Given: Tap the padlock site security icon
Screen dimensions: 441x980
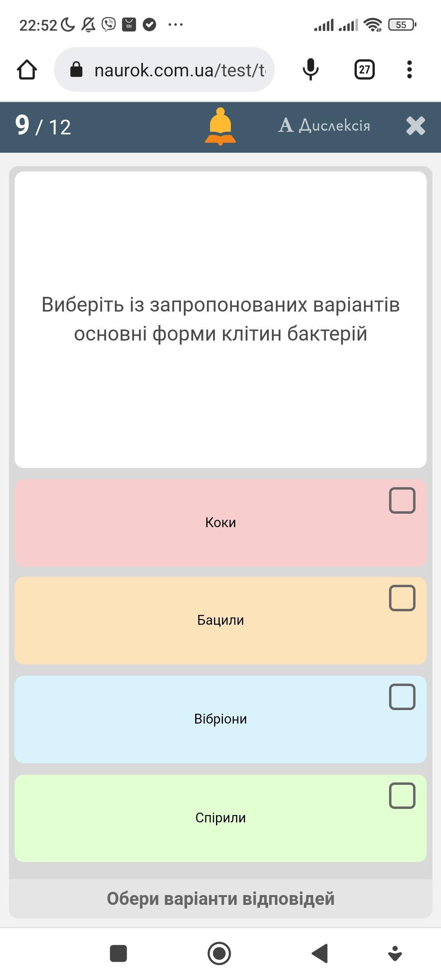Looking at the screenshot, I should tap(76, 69).
